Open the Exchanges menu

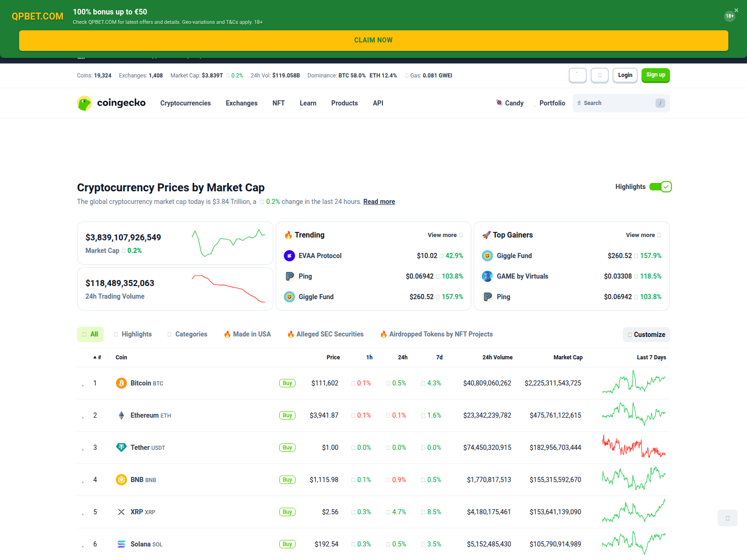[x=241, y=103]
